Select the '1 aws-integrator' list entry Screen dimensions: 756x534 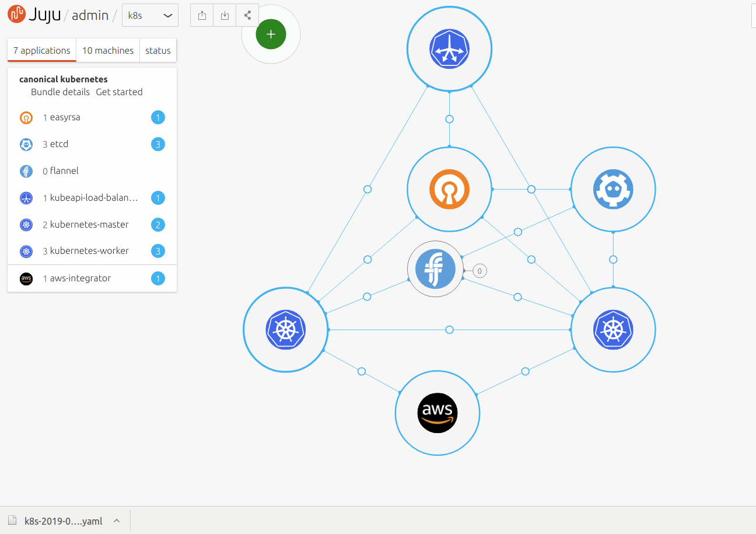[92, 278]
